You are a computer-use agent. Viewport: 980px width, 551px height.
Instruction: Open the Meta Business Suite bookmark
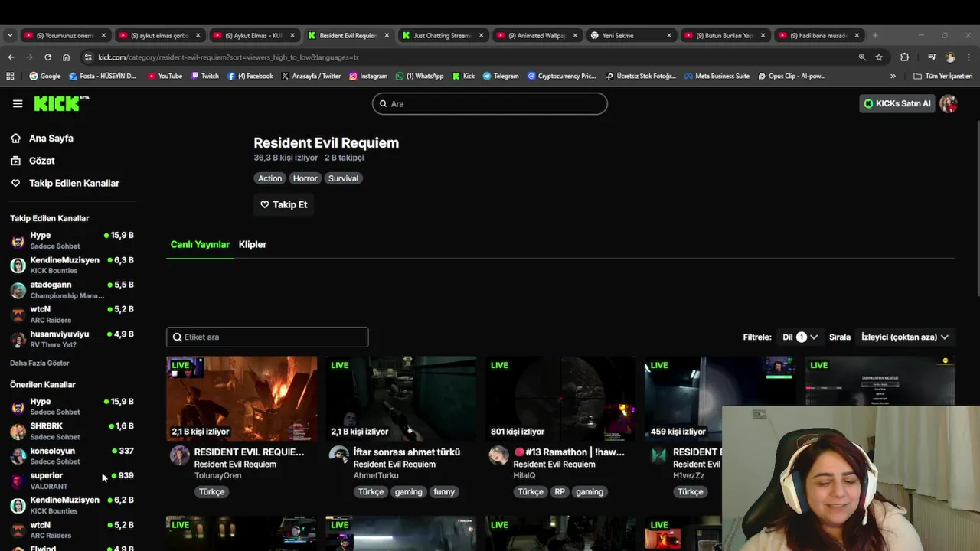(x=717, y=76)
